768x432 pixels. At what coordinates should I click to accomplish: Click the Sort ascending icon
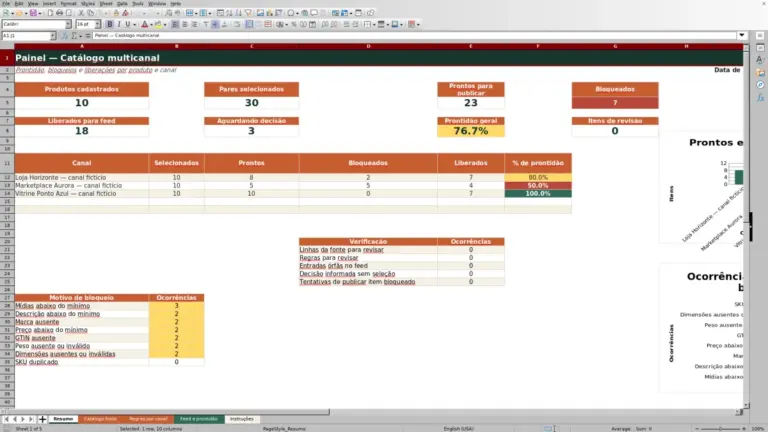click(x=229, y=13)
